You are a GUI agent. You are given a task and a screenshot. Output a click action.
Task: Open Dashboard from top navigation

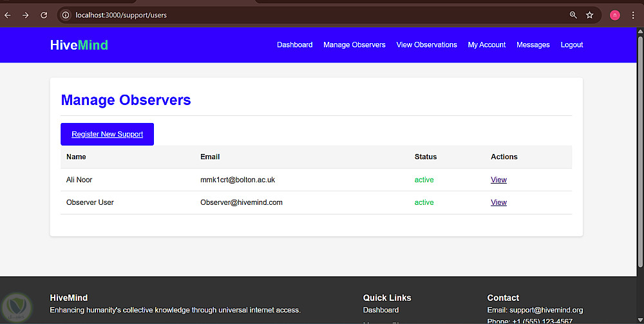(x=294, y=44)
